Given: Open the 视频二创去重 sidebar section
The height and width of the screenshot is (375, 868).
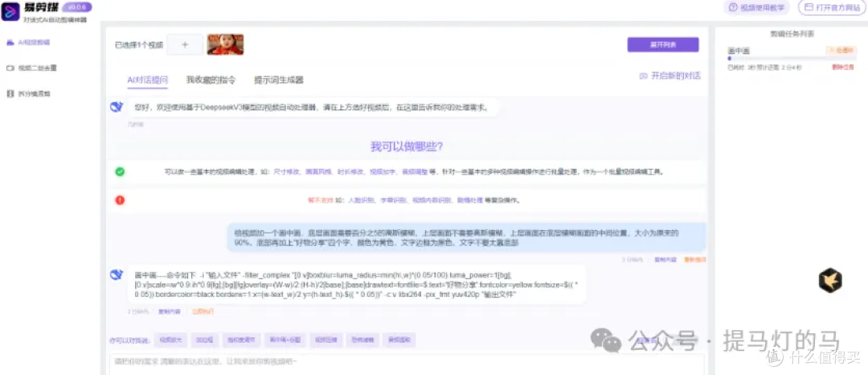Looking at the screenshot, I should [x=31, y=68].
